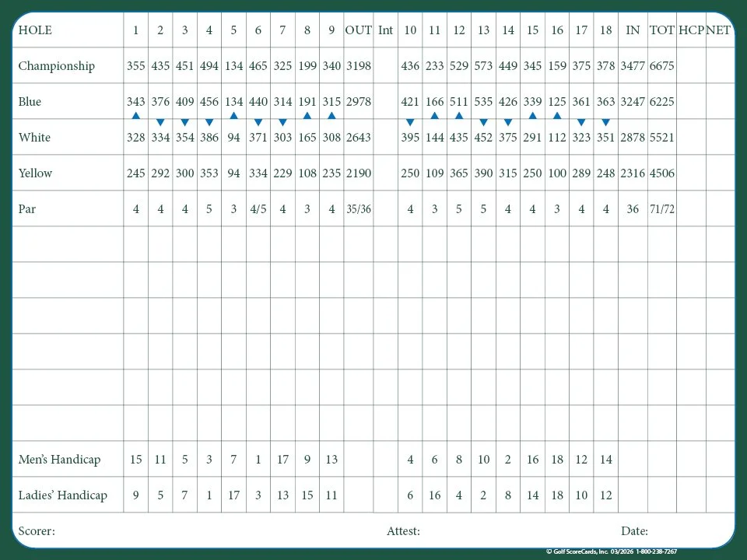
Task: Click White yardage 386 for hole 4
Action: pos(209,137)
